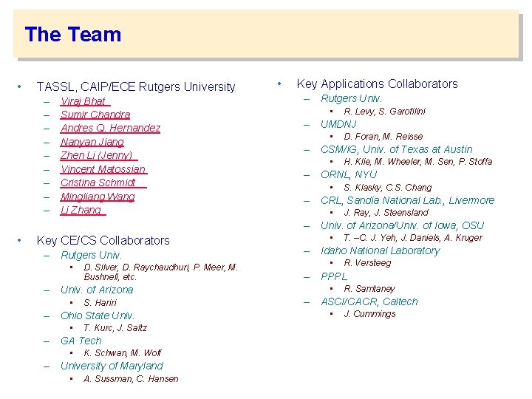Click 'PPPL' entry

[334, 276]
